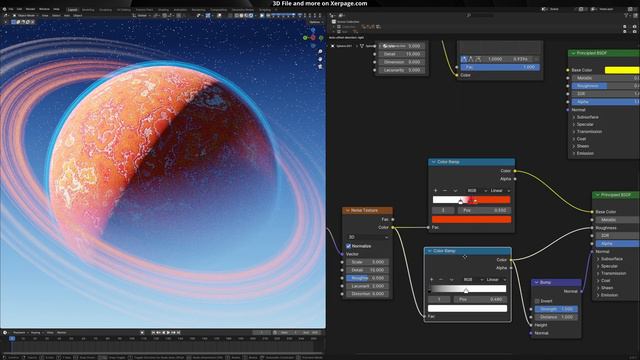Open the File menu

click(11, 9)
